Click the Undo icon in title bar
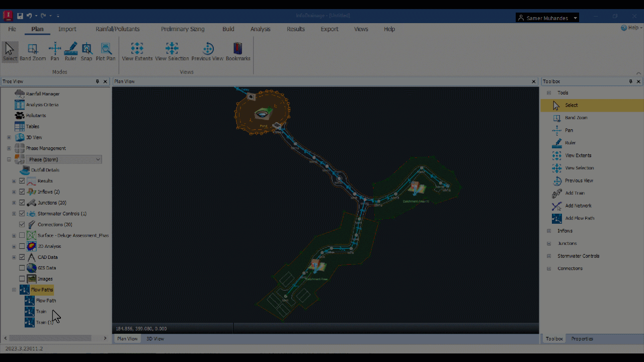The height and width of the screenshot is (362, 644). (29, 16)
